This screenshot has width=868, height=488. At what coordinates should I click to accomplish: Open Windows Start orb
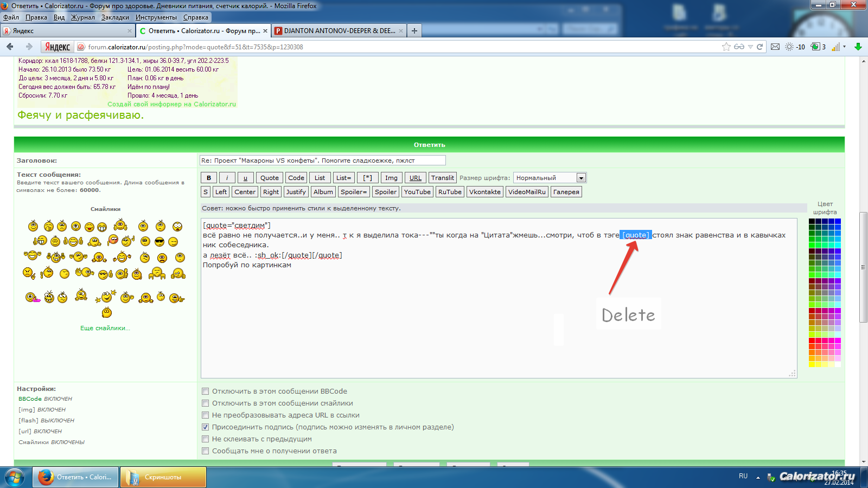(x=15, y=477)
